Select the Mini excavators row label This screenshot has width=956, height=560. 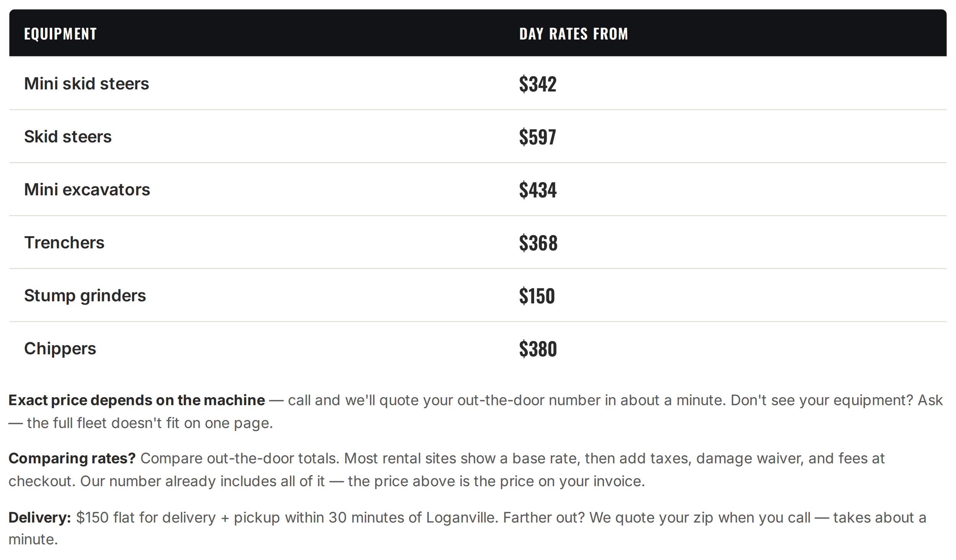click(87, 189)
